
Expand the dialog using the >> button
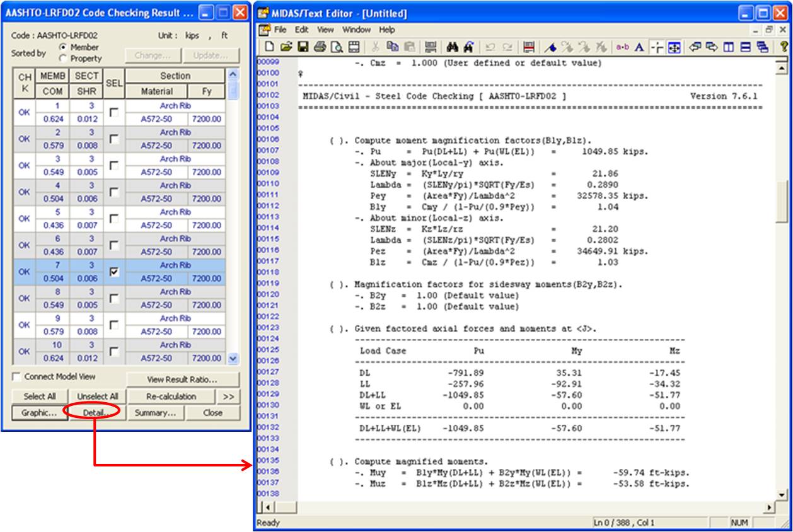(228, 396)
